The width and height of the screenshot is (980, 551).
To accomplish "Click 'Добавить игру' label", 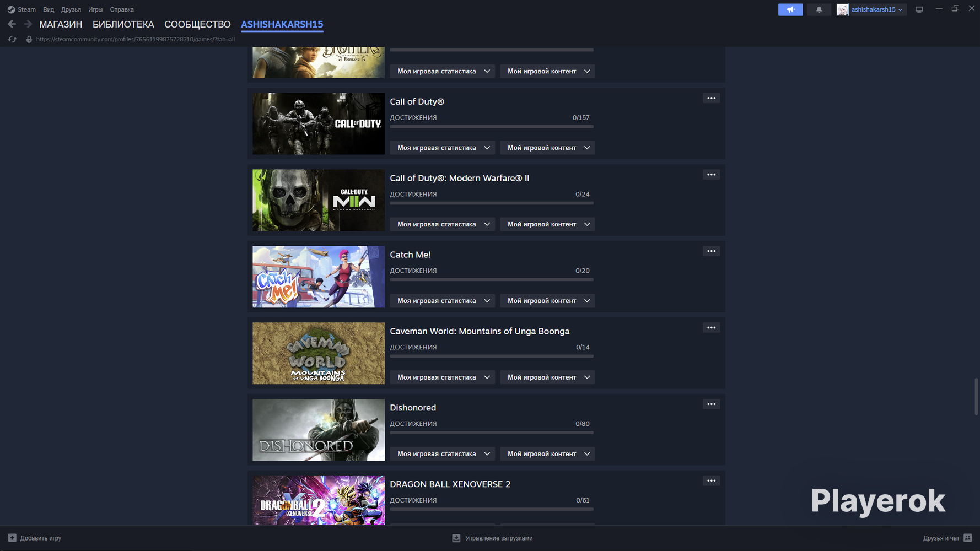I will pyautogui.click(x=41, y=538).
